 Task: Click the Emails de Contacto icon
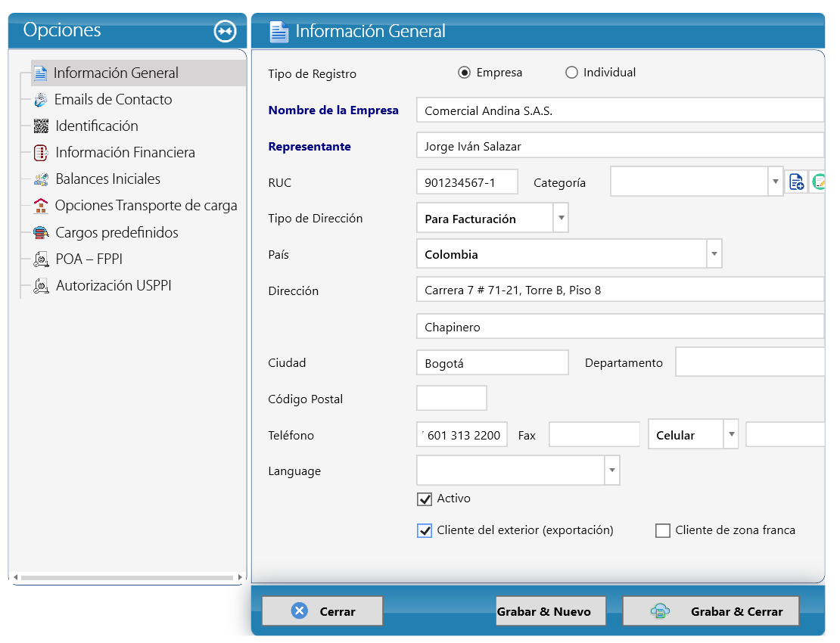point(41,100)
